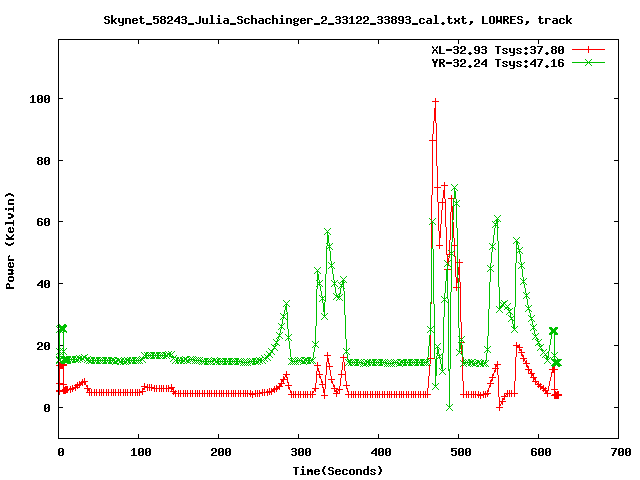Image resolution: width=640 pixels, height=480 pixels.
Task: Click the y-axis tick label 0
Action: coord(47,408)
